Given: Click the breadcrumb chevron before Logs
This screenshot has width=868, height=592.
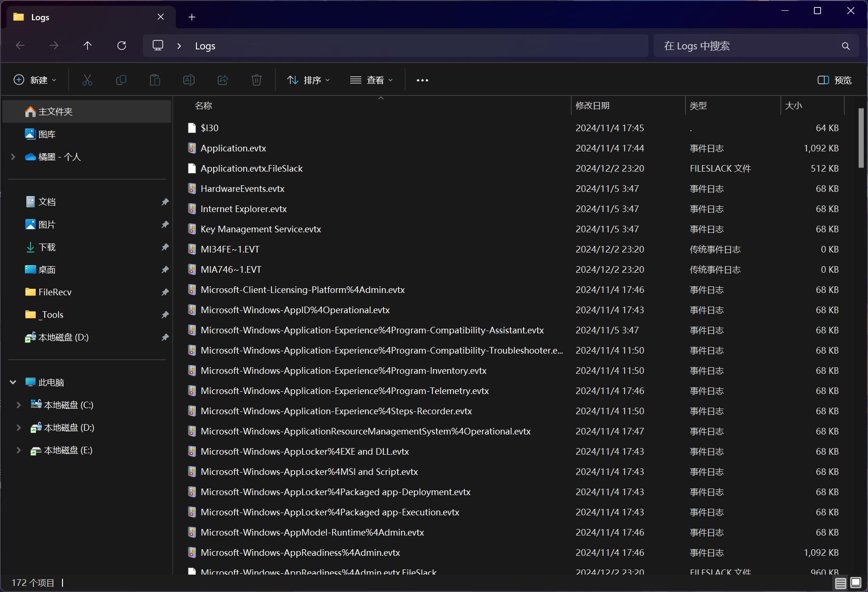Looking at the screenshot, I should pyautogui.click(x=179, y=46).
